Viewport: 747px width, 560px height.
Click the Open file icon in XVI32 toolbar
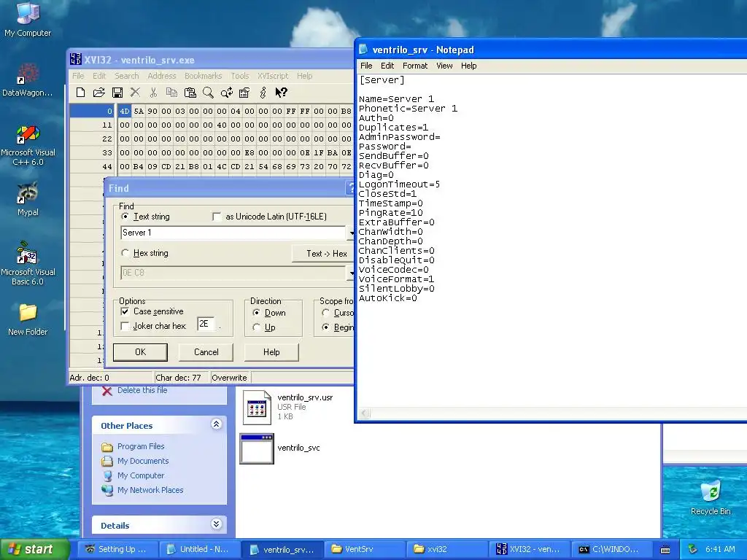point(98,93)
